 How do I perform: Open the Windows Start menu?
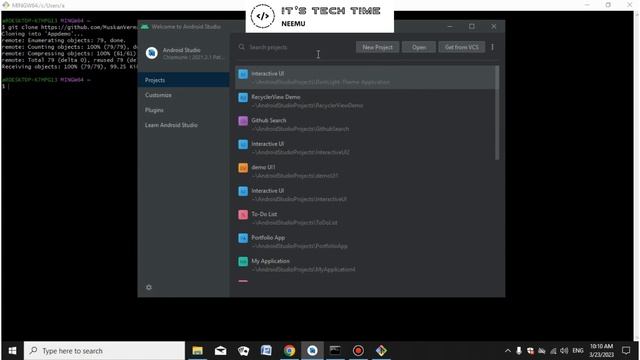(12, 351)
